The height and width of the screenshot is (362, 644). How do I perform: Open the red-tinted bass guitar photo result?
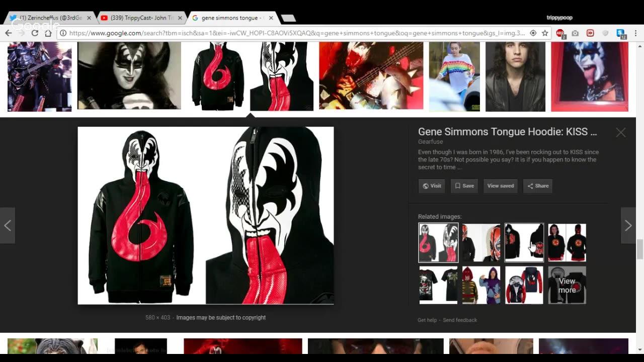click(371, 75)
